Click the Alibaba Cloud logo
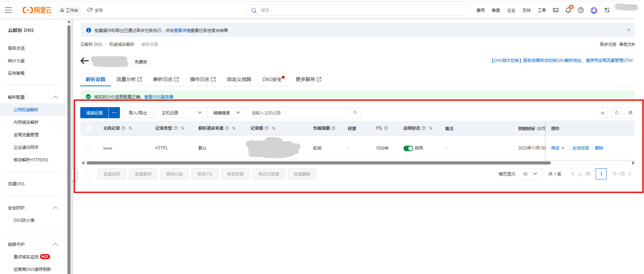 37,10
